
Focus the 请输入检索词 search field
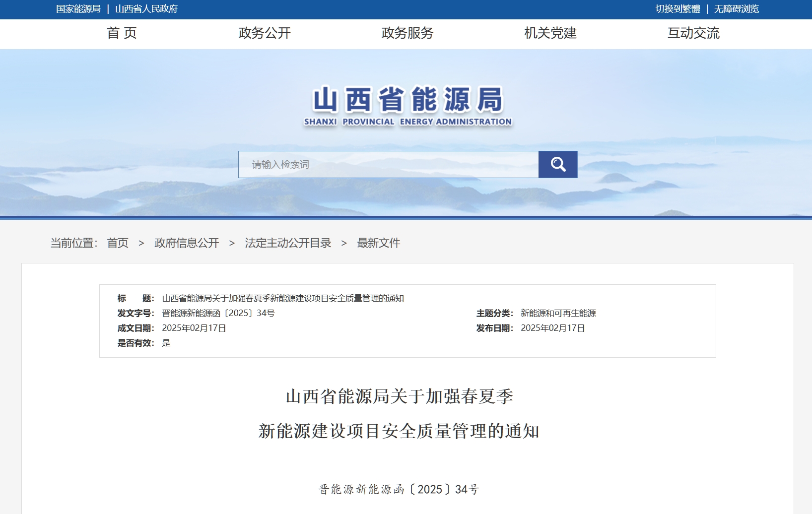click(x=388, y=164)
